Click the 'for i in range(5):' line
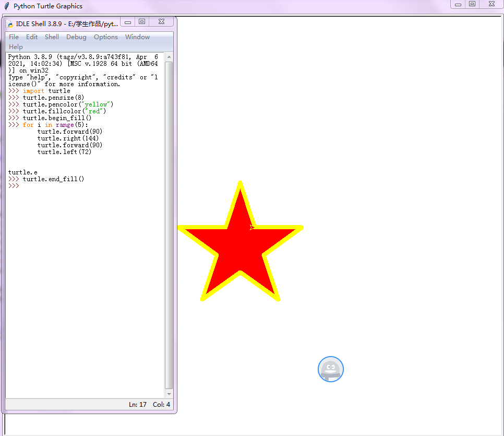 point(55,125)
